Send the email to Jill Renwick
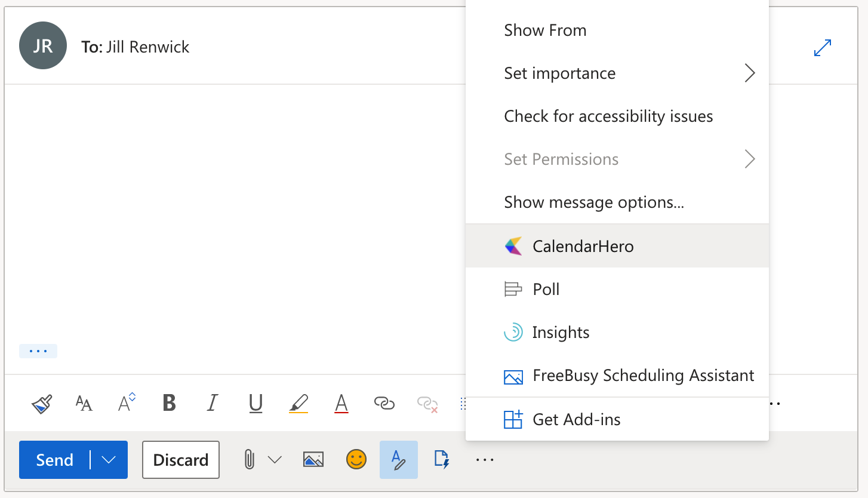868x498 pixels. click(54, 459)
